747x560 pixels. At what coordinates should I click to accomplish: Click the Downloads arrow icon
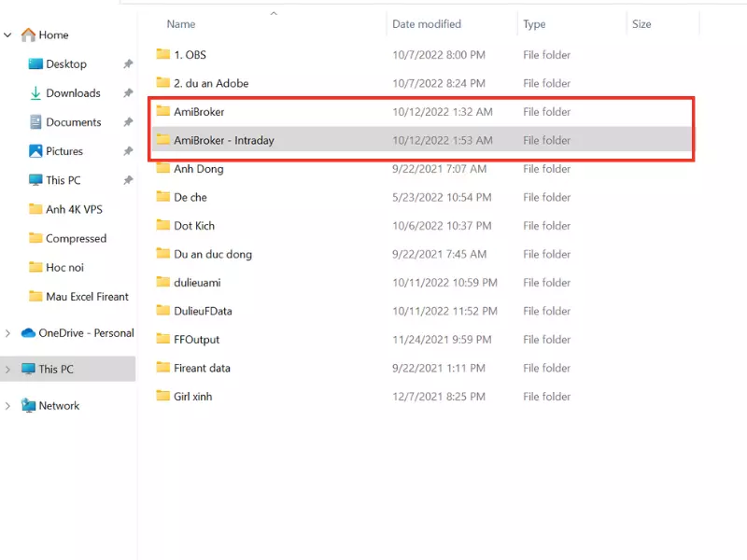pos(35,92)
